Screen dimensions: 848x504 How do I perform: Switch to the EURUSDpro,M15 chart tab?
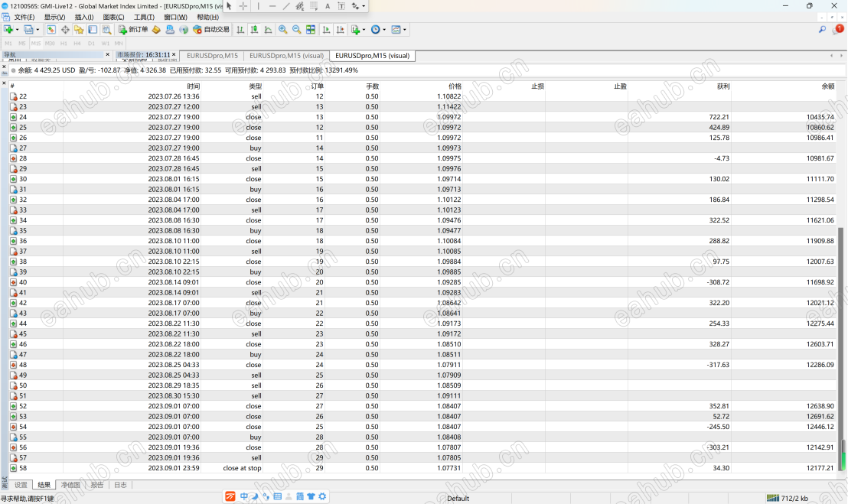(x=212, y=56)
